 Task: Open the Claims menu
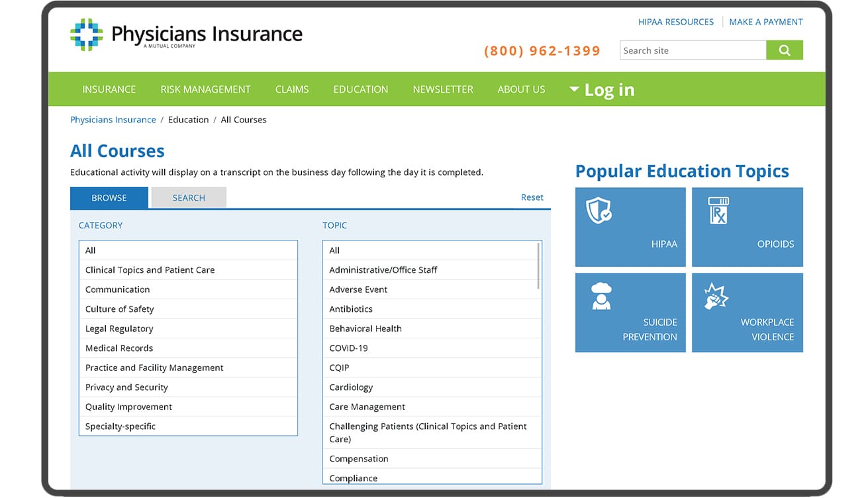tap(292, 89)
